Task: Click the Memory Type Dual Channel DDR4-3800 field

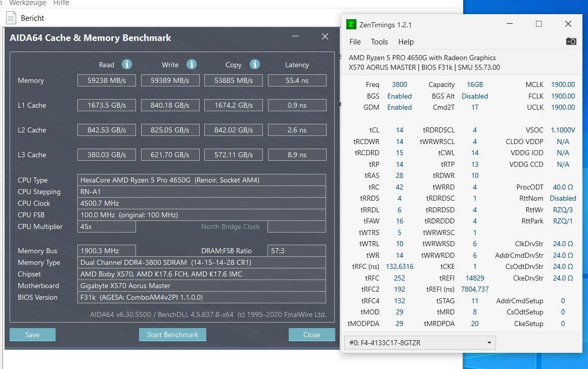Action: tap(202, 262)
